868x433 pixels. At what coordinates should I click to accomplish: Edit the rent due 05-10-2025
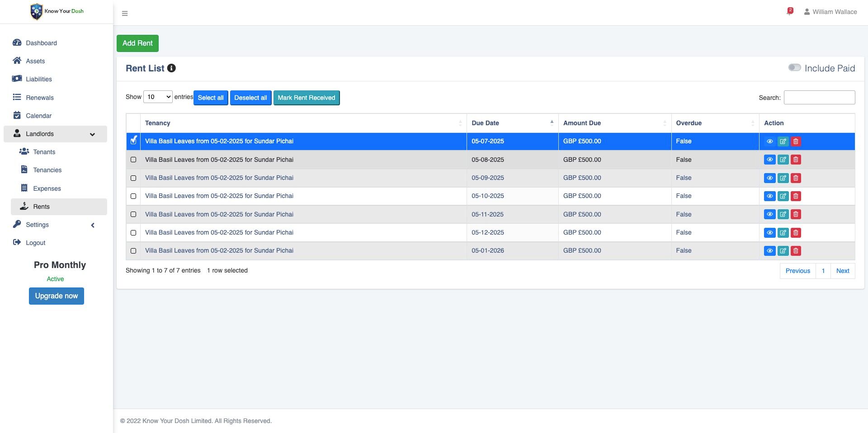(x=783, y=196)
